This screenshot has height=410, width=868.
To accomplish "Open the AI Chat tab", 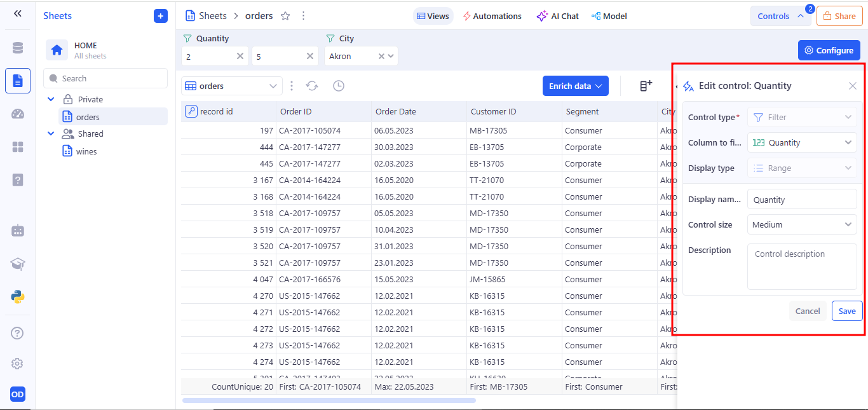I will coord(557,16).
